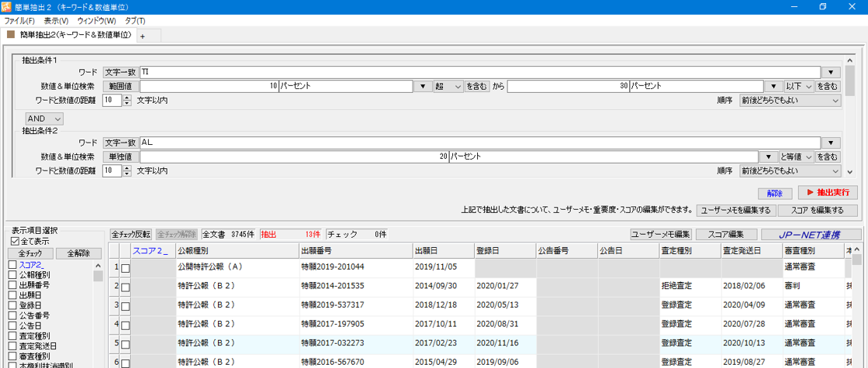Open the word dropdown for 抽出条件1
Image resolution: width=868 pixels, height=368 pixels.
pyautogui.click(x=830, y=72)
